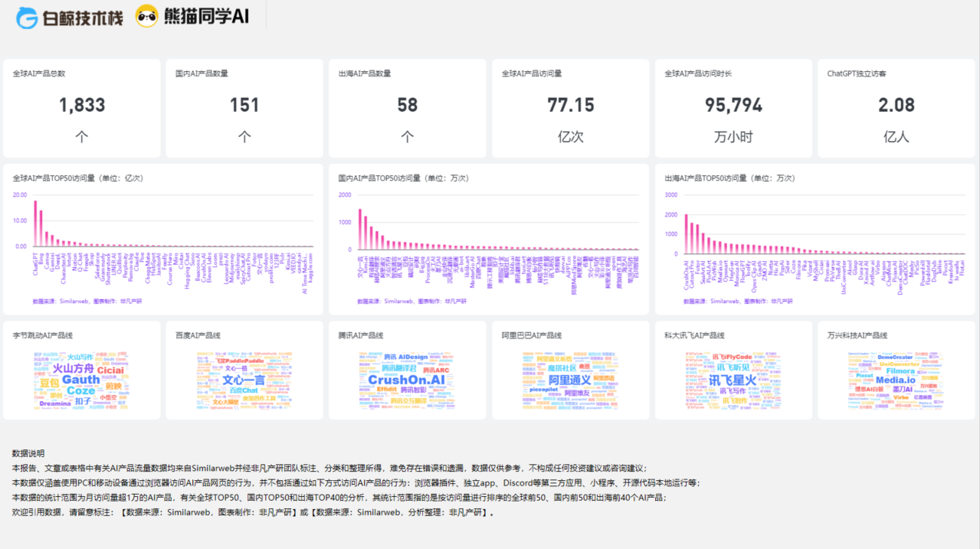The width and height of the screenshot is (980, 549).
Task: Click the ChatGPT独立访客 metric card
Action: pos(896,107)
